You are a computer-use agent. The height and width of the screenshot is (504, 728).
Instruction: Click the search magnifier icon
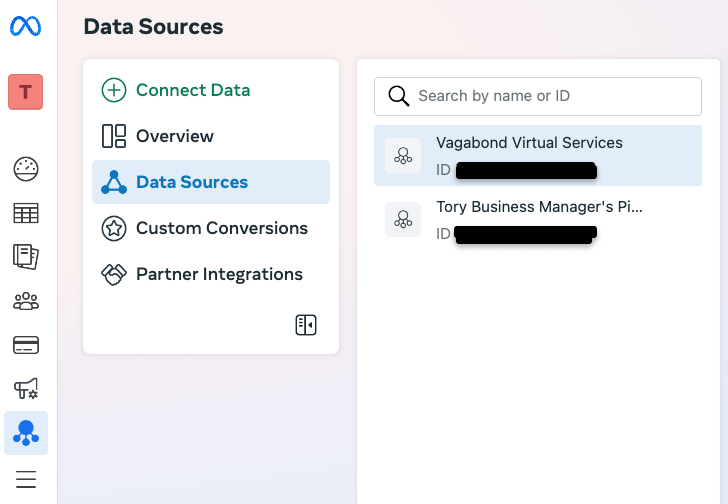click(399, 96)
